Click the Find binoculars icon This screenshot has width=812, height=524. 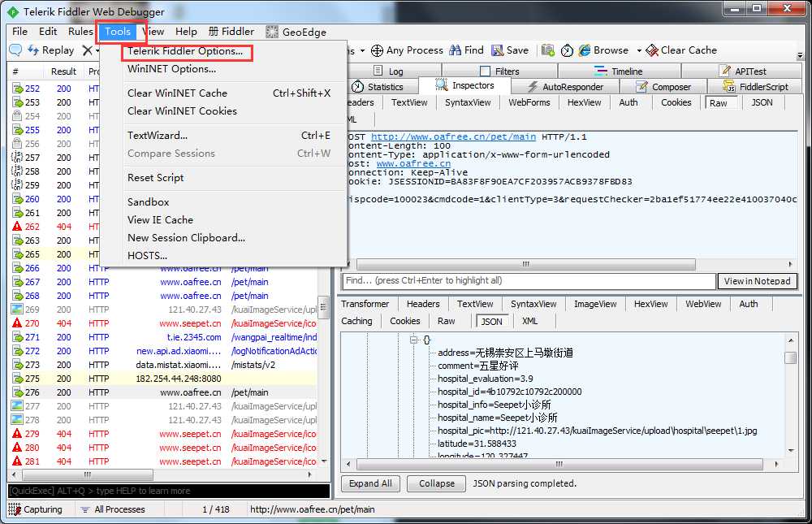tap(456, 50)
